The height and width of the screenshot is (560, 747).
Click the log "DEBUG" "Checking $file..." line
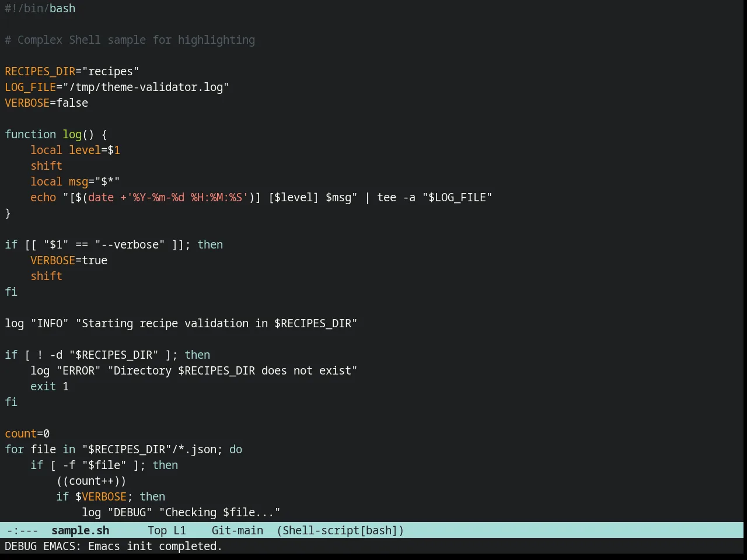(181, 512)
